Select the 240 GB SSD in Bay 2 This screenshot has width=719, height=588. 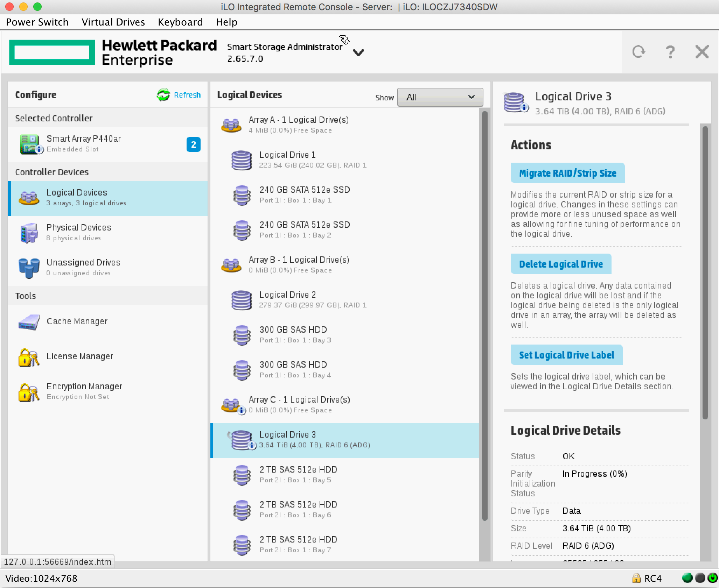pyautogui.click(x=345, y=230)
